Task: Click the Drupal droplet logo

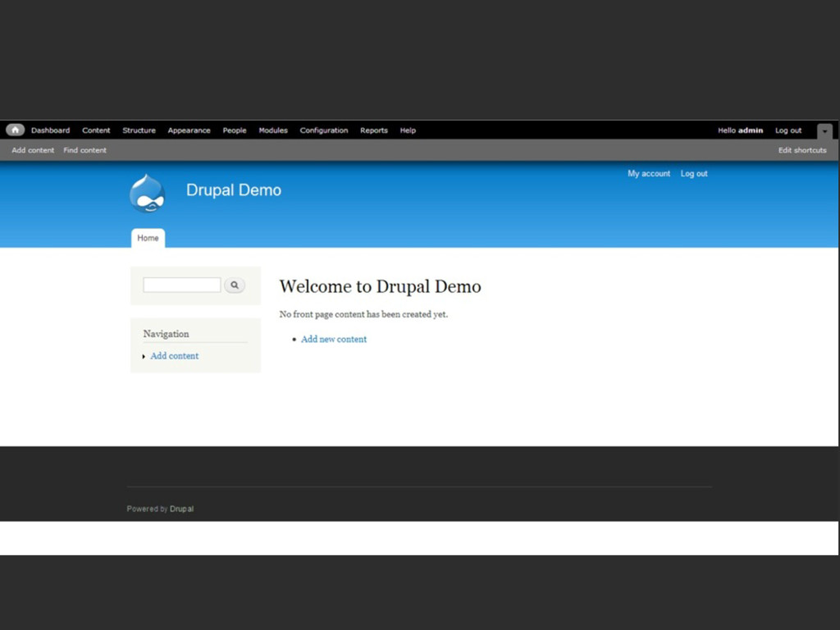Action: [148, 194]
